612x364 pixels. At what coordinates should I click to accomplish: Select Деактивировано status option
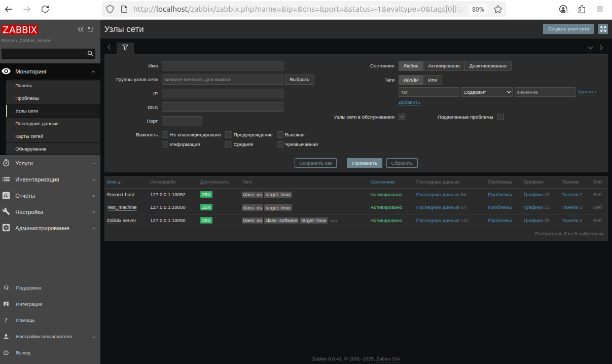[488, 66]
